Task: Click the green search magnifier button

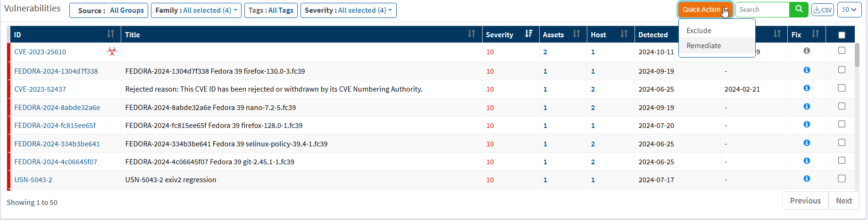Action: (799, 9)
